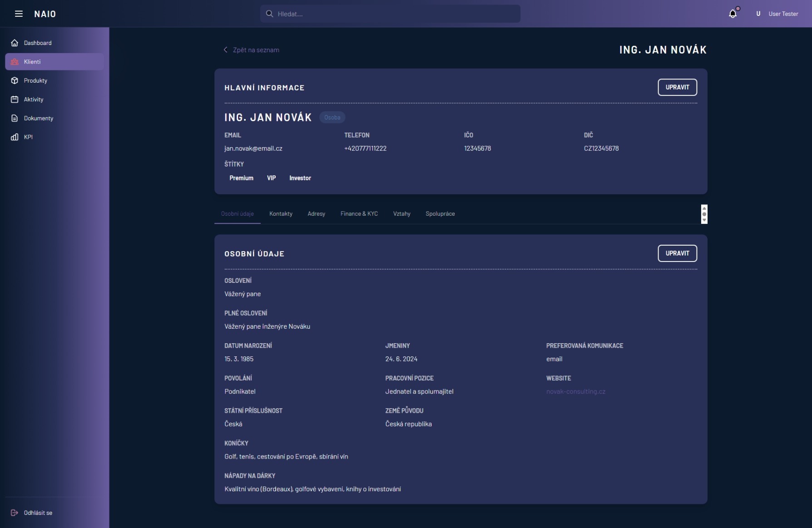Collapse the page using the back chevron
Screen dimensions: 812x528
226,50
